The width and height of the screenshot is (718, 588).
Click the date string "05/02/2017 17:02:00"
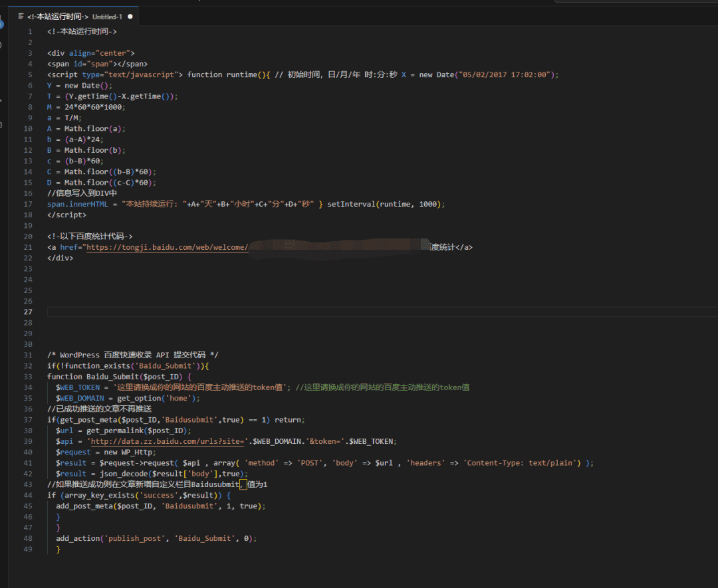(504, 74)
